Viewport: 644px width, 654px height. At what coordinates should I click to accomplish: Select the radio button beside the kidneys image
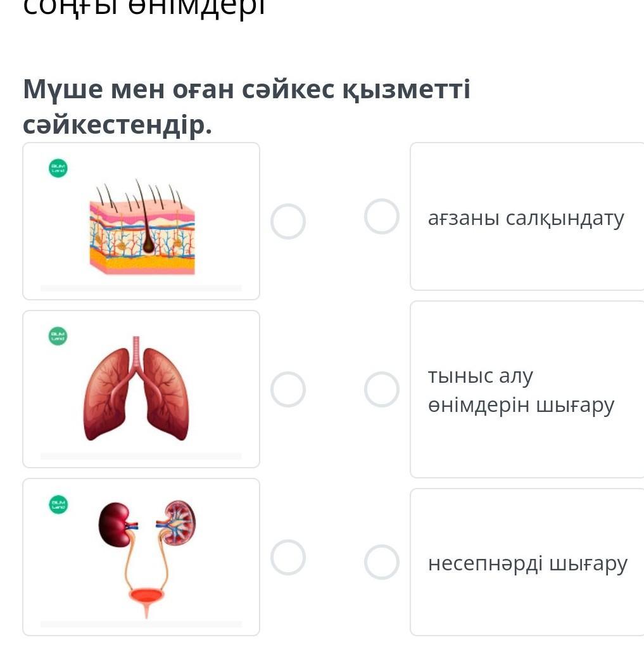coord(288,557)
